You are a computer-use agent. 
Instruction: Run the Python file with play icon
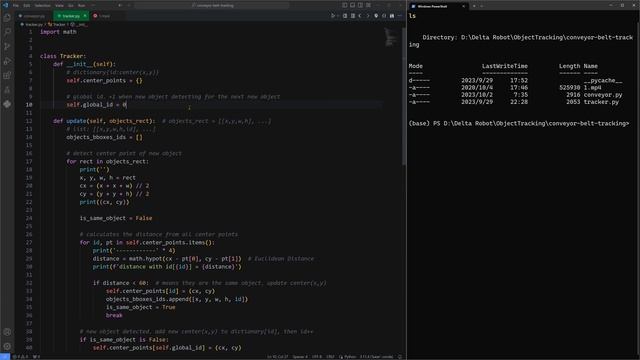(333, 16)
